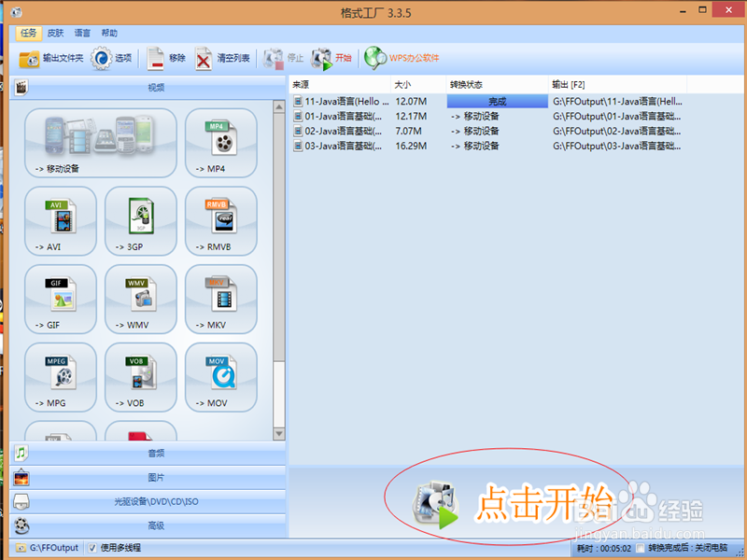Click the app icon in title bar
747x560 pixels.
point(16,12)
